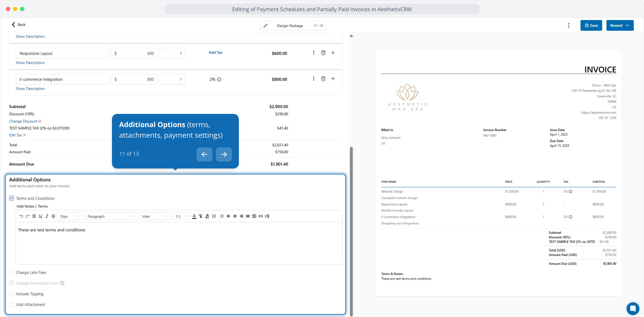The width and height of the screenshot is (644, 317).
Task: Delete the Responsive Layout line item
Action: click(x=323, y=53)
